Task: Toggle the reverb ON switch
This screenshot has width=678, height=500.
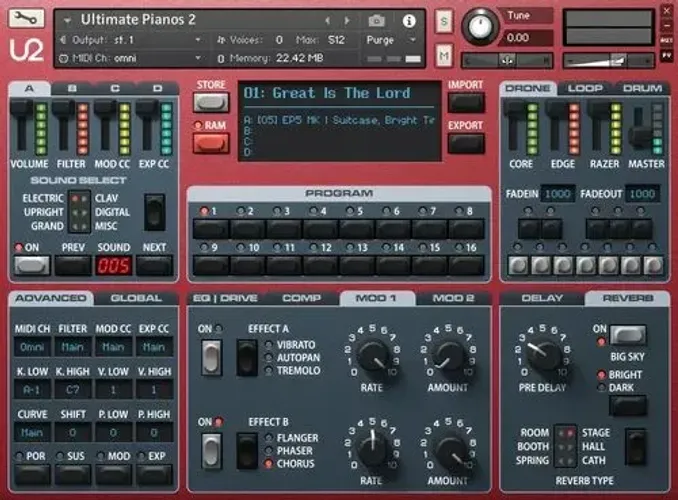Action: coord(628,335)
